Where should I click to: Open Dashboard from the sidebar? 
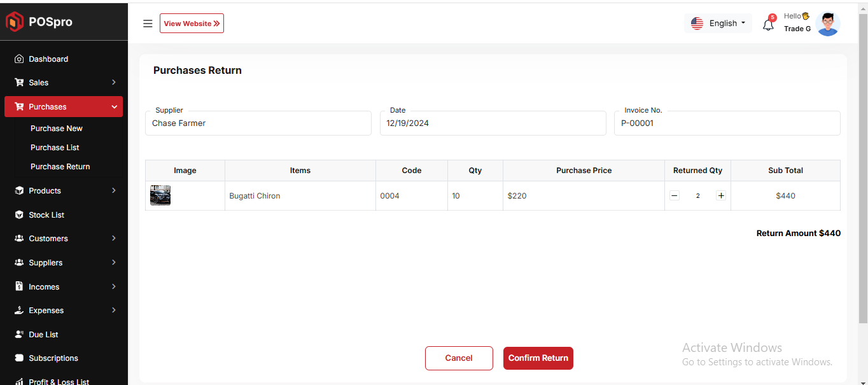point(48,59)
